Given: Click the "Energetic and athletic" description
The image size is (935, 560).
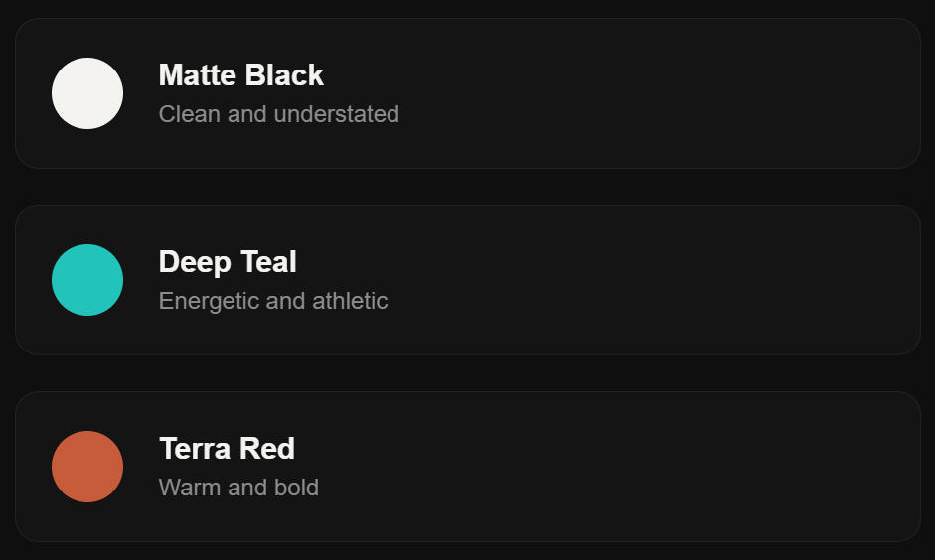Looking at the screenshot, I should point(273,301).
